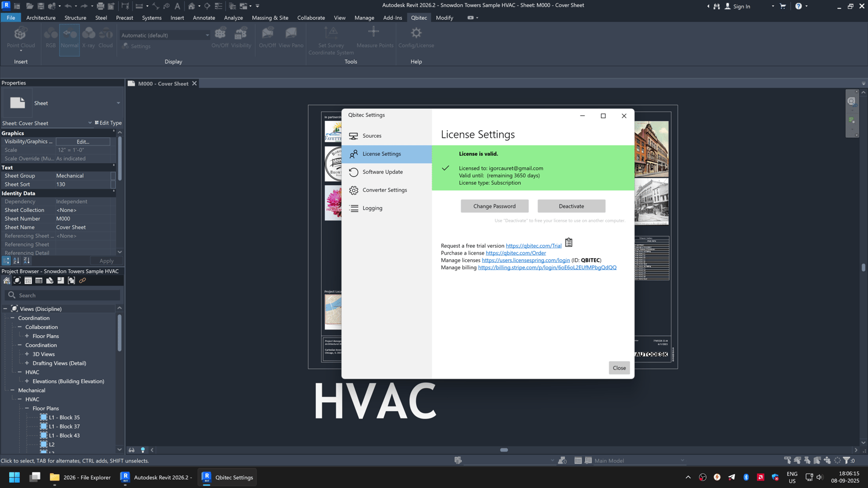Click the Project Browser Search field
Image resolution: width=868 pixels, height=488 pixels.
(62, 295)
